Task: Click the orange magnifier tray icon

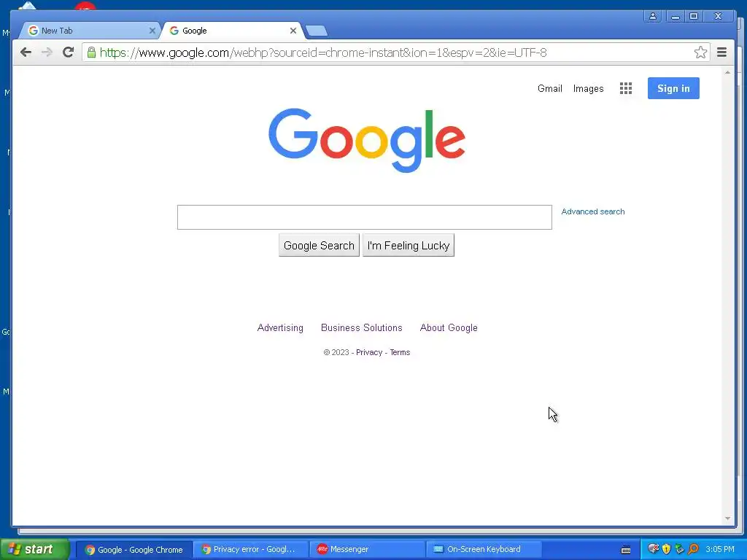Action: 694,549
